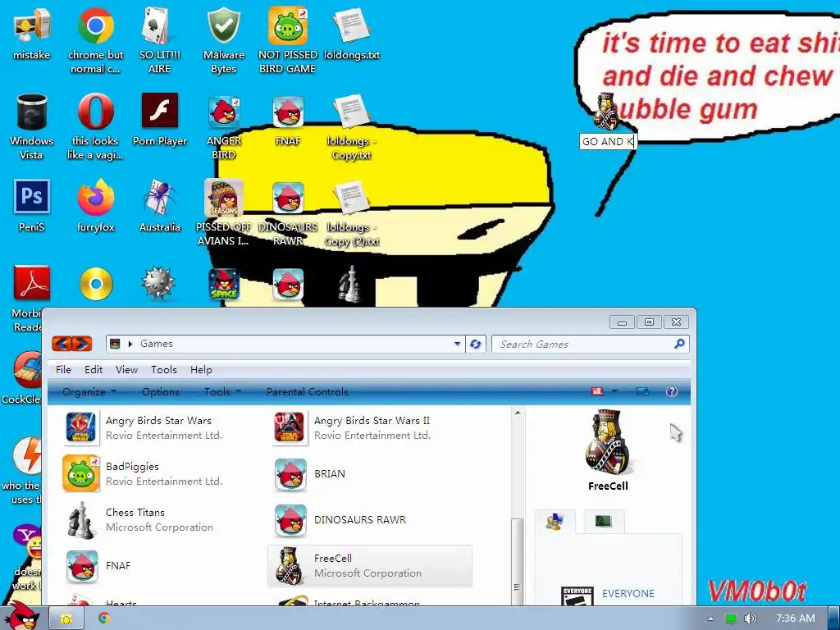
Task: Click the EVERYONE rating link
Action: coord(628,594)
